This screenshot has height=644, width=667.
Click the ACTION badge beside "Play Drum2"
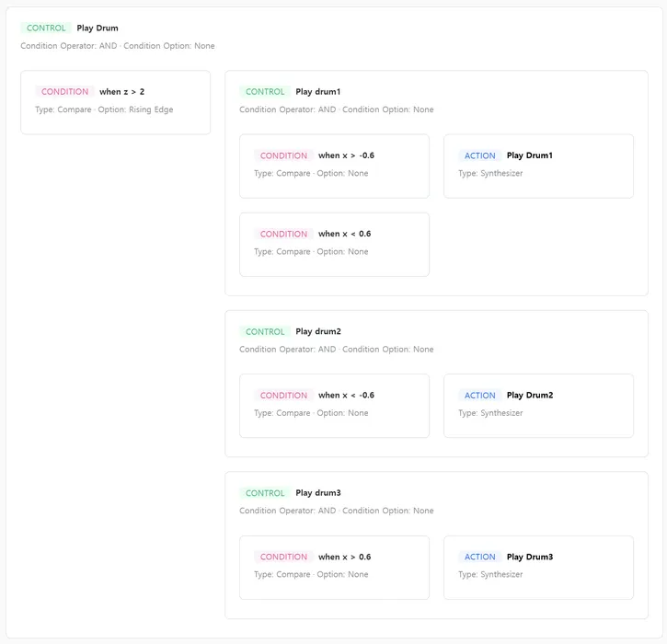coord(479,396)
